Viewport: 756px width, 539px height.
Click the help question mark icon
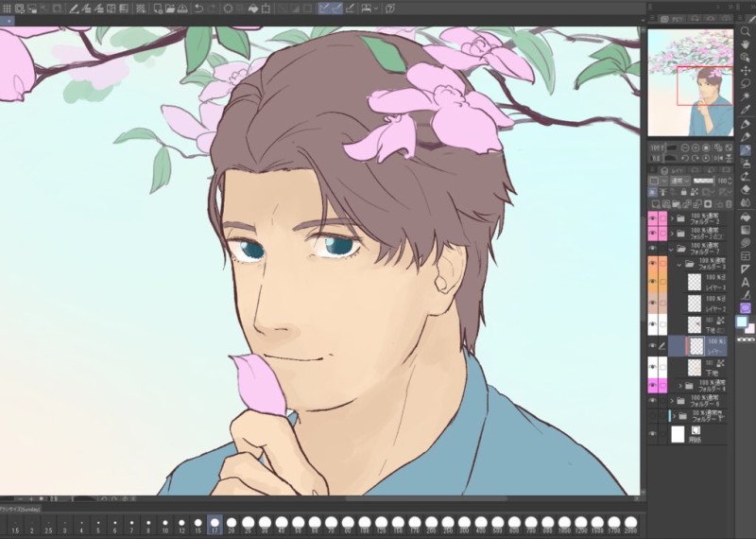390,9
